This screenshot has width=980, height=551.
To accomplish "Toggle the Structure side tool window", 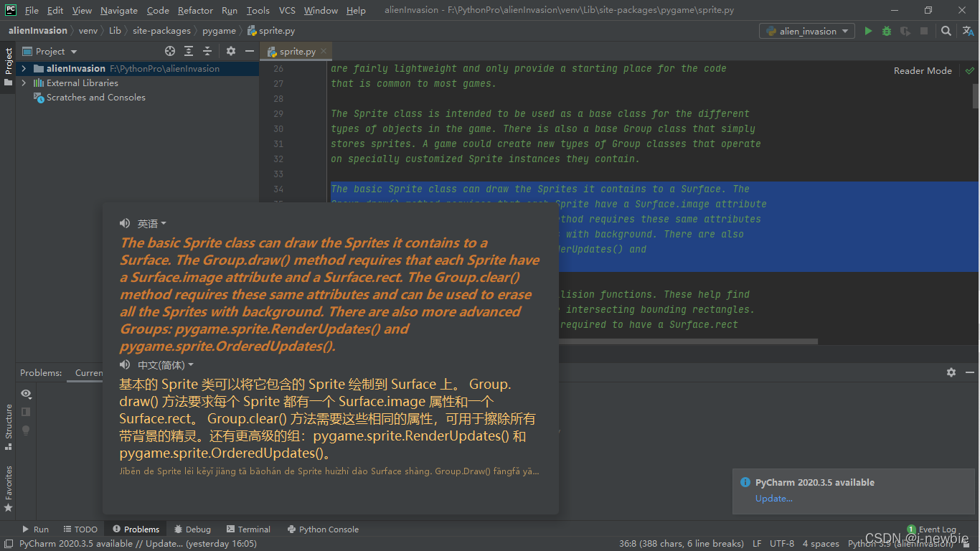I will pyautogui.click(x=8, y=428).
